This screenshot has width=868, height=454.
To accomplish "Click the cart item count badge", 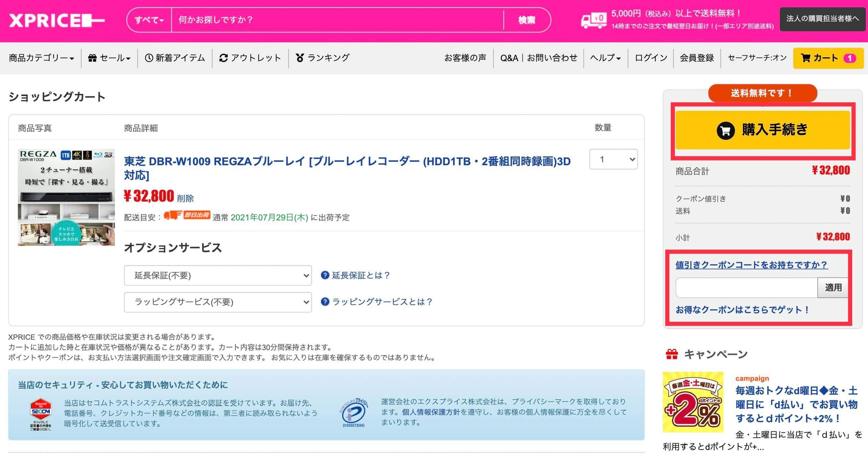I will pyautogui.click(x=850, y=58).
